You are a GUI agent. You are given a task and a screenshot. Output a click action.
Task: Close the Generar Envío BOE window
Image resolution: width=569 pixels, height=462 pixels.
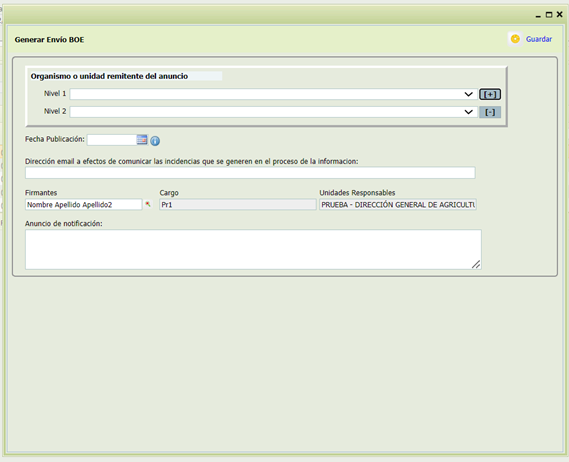pyautogui.click(x=560, y=14)
